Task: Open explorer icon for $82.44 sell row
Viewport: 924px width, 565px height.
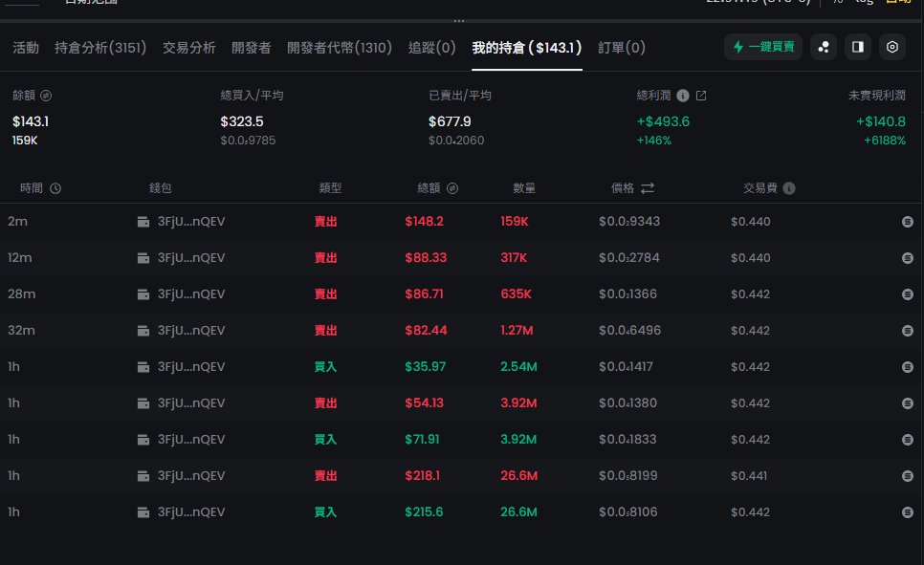Action: (908, 331)
